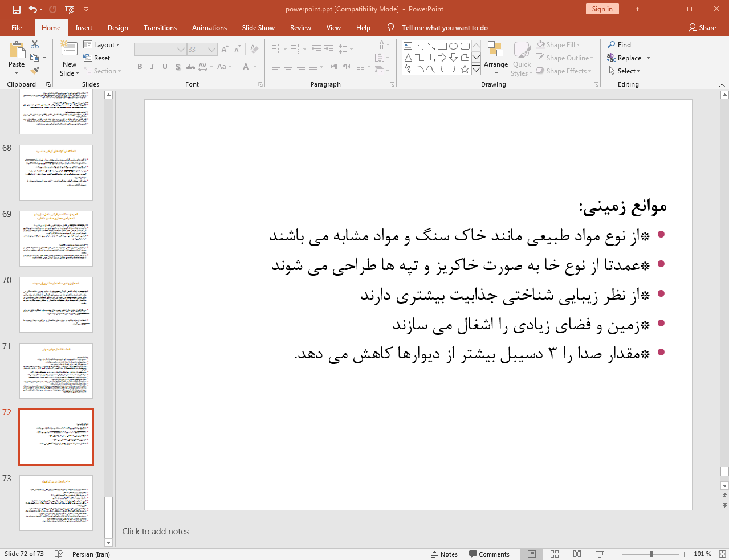The height and width of the screenshot is (560, 729).
Task: Click Find in the Editing group
Action: tap(619, 44)
